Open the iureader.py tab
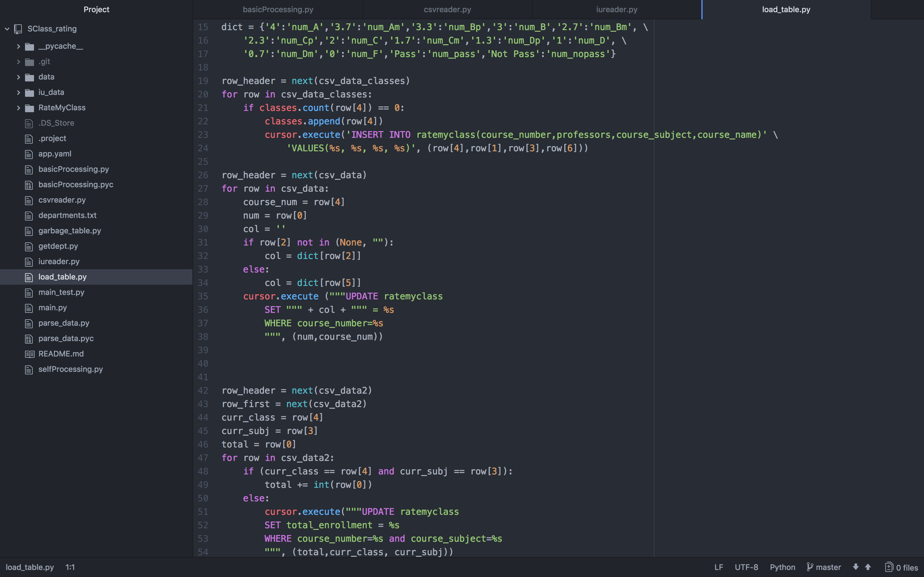Image resolution: width=924 pixels, height=577 pixels. [x=617, y=10]
